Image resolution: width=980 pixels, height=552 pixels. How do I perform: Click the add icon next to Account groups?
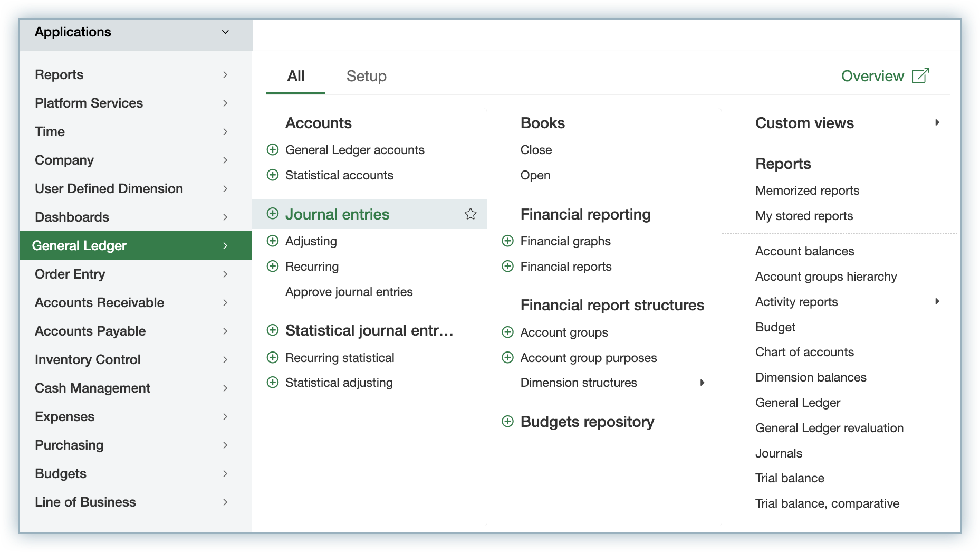507,332
